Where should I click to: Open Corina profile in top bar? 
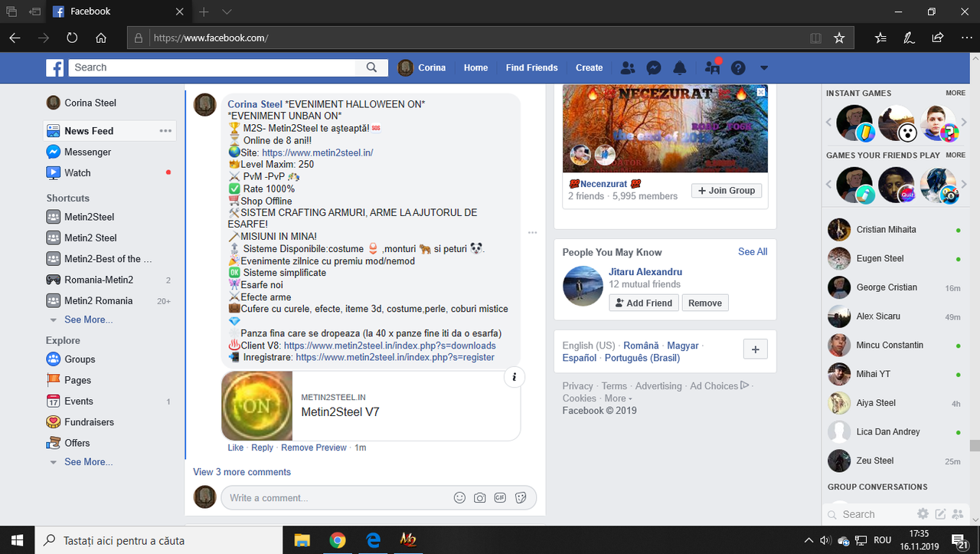(x=422, y=67)
